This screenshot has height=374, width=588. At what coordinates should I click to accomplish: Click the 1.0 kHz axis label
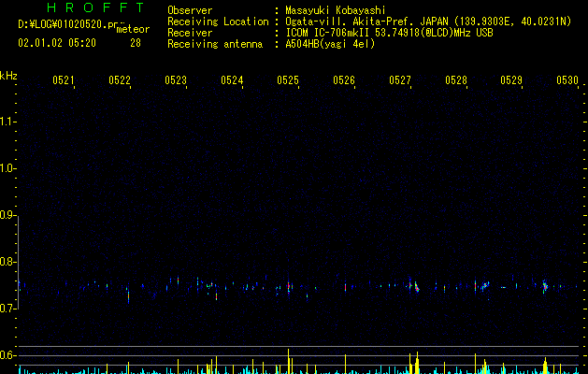coord(7,169)
